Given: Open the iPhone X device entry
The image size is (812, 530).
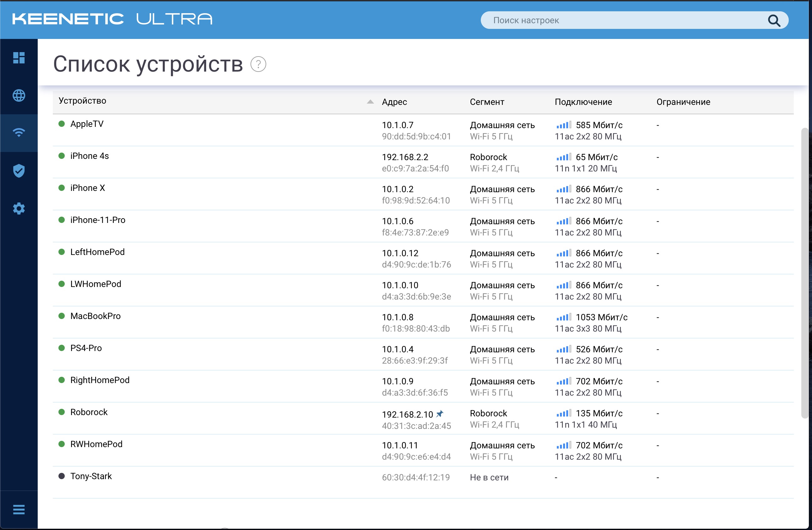Looking at the screenshot, I should [87, 188].
